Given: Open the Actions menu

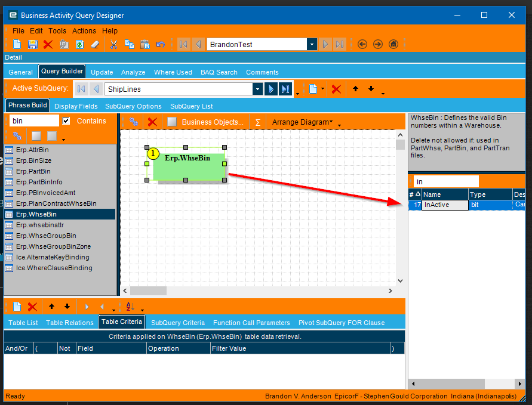Looking at the screenshot, I should click(84, 31).
